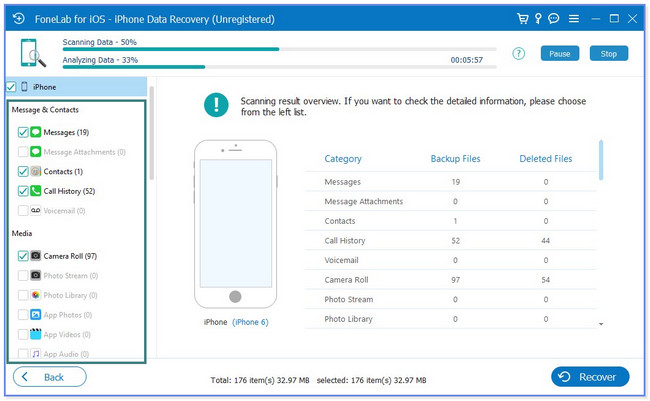Click the Camera Roll camera icon

(x=36, y=256)
